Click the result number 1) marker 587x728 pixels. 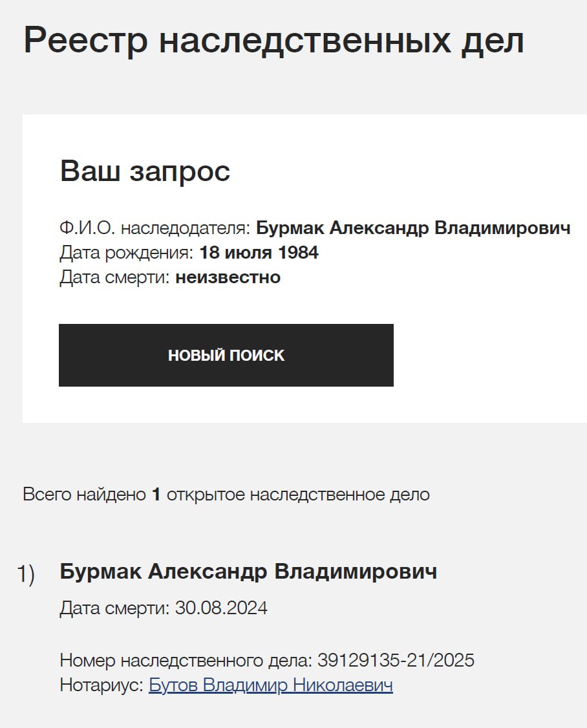26,574
